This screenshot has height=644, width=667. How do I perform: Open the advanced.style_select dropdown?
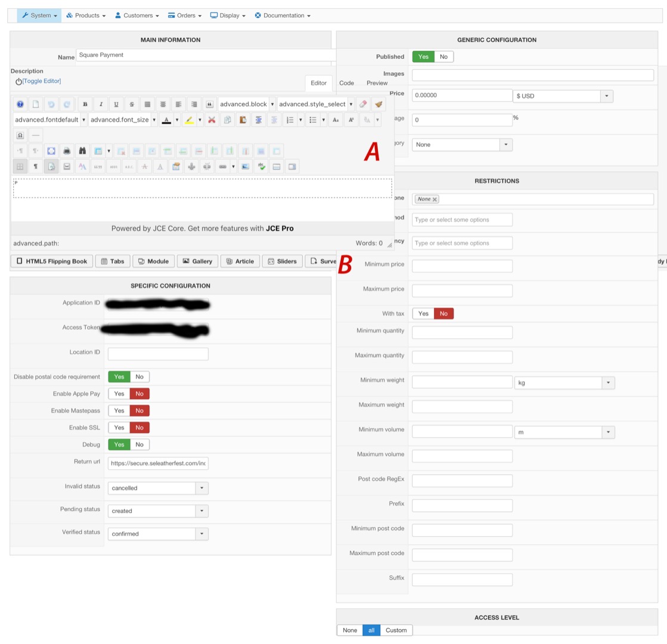(316, 104)
